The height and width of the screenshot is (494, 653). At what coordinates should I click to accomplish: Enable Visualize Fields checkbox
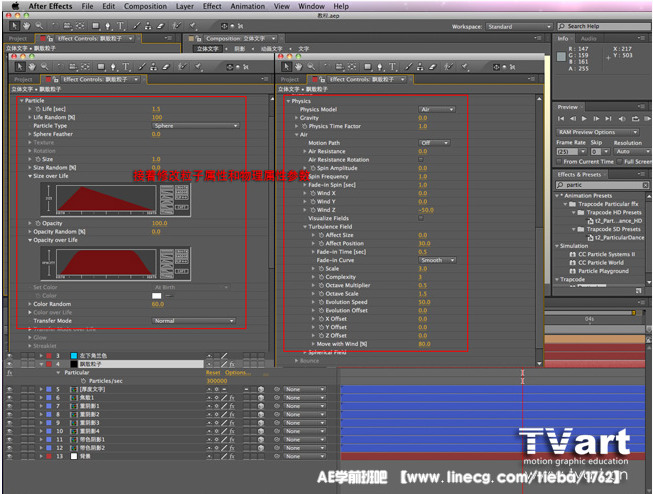[x=421, y=218]
